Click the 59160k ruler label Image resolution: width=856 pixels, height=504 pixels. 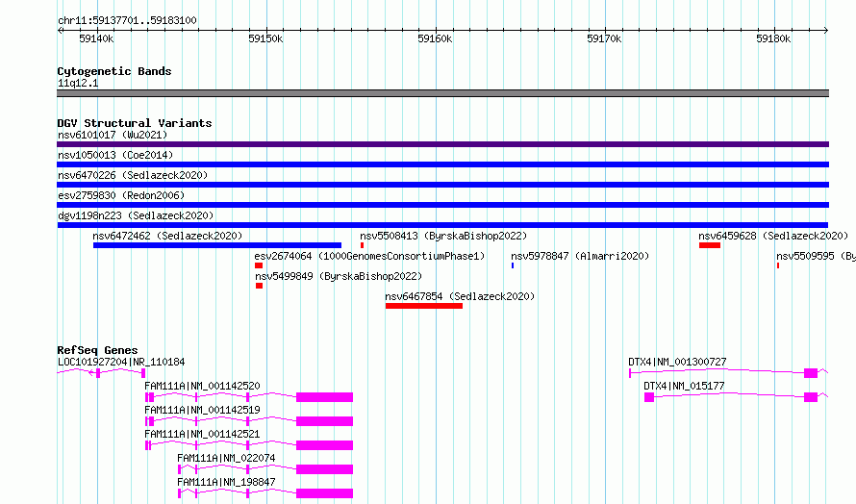pyautogui.click(x=435, y=38)
